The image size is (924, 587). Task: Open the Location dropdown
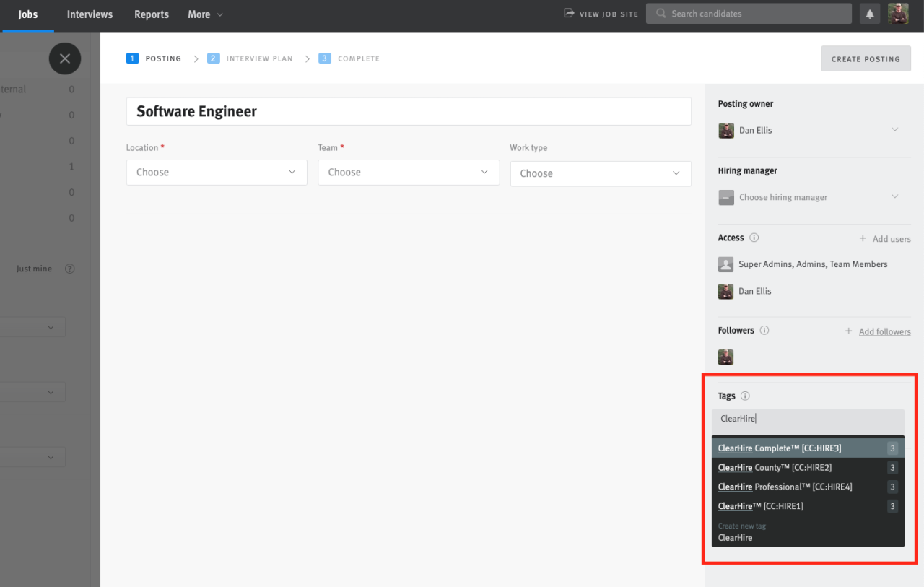[217, 173]
